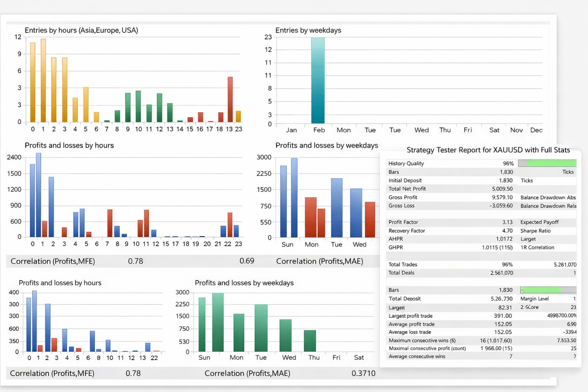Click the Gross Loss value -3,059.60

point(501,206)
